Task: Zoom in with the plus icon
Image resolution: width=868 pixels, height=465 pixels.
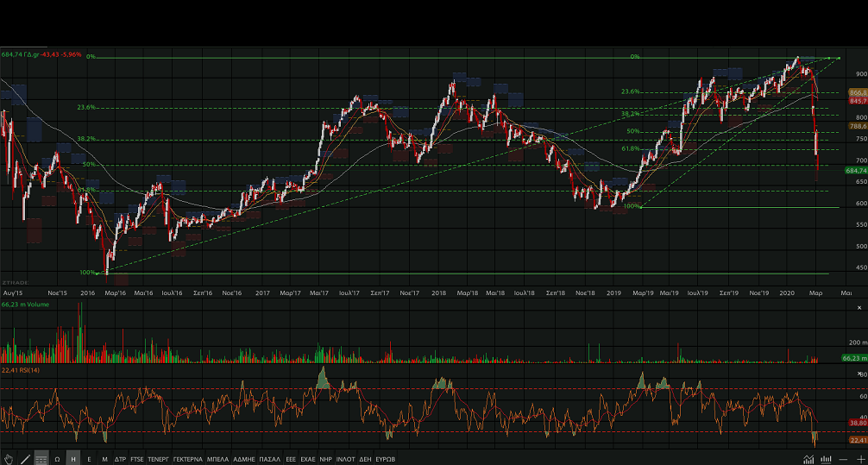Action: [859, 459]
